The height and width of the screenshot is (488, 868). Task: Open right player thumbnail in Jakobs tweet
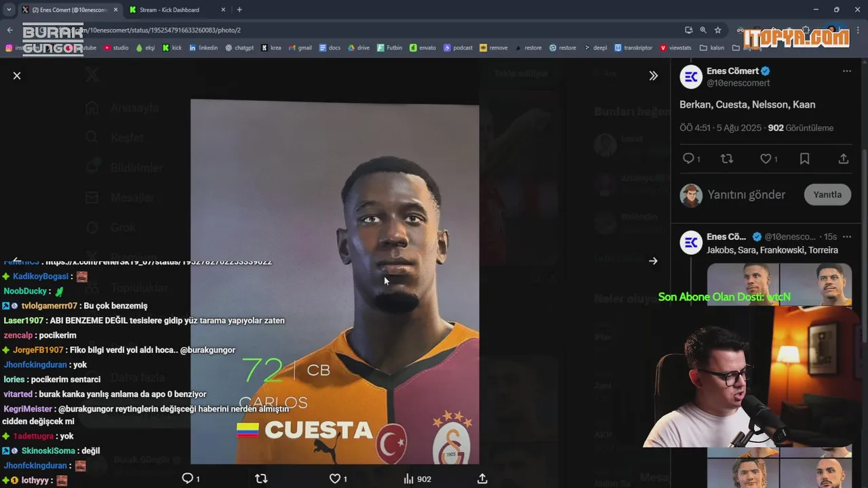(x=816, y=285)
